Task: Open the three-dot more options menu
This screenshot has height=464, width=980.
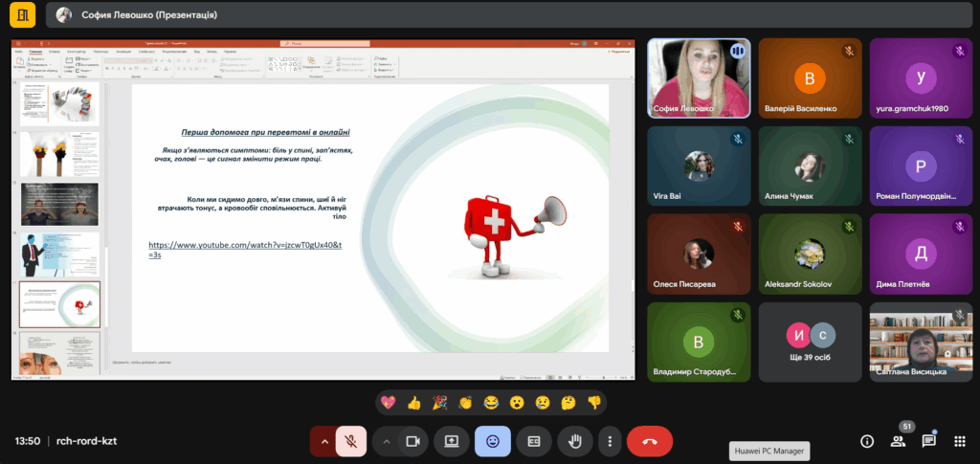Action: 610,441
